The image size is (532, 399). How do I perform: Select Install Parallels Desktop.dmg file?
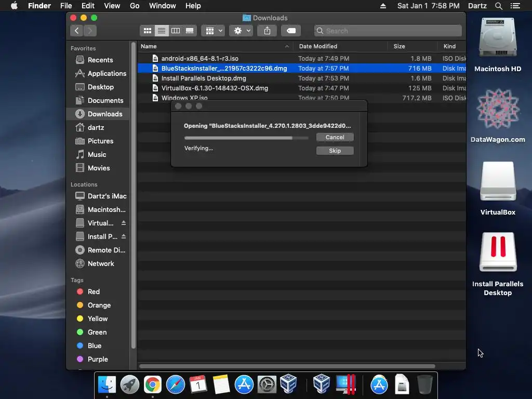[x=302, y=78]
